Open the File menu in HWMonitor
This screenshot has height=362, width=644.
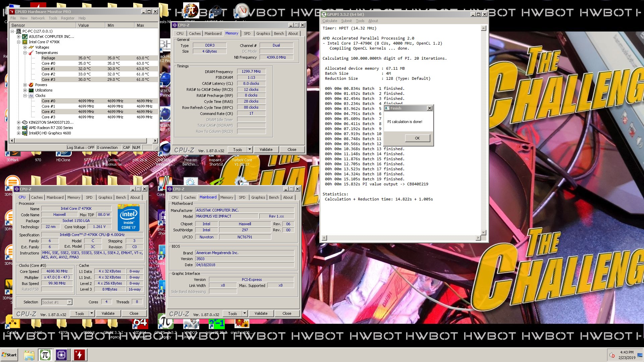click(x=13, y=18)
